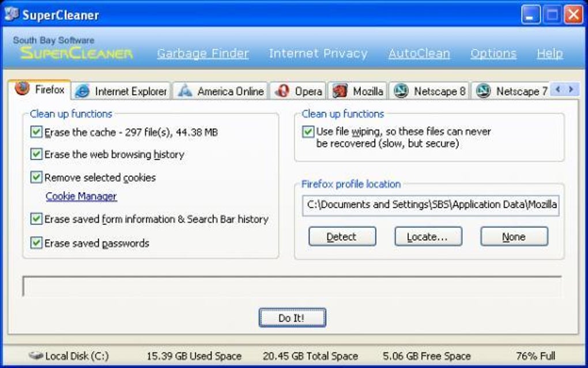Toggle Remove selected cookies checkbox
This screenshot has width=588, height=368.
pos(36,177)
